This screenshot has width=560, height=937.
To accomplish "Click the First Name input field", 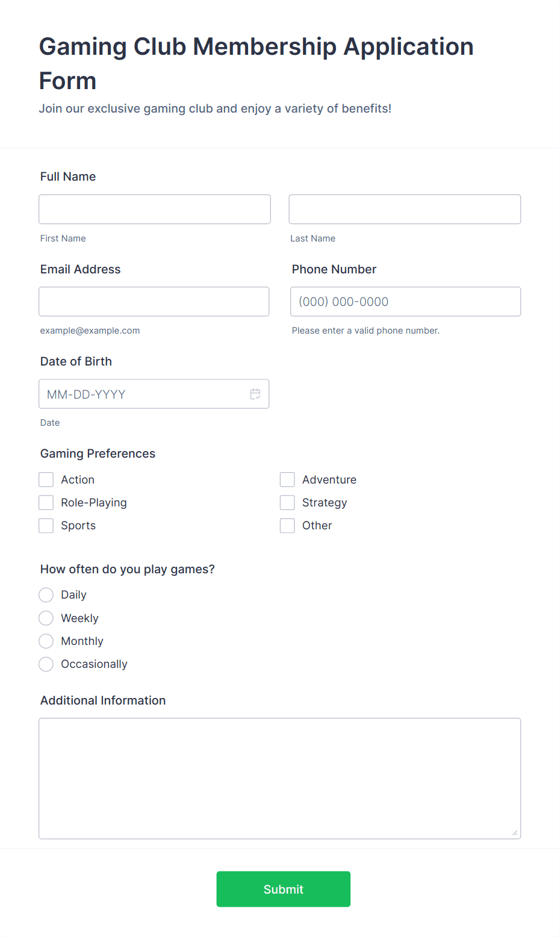I will [x=154, y=209].
